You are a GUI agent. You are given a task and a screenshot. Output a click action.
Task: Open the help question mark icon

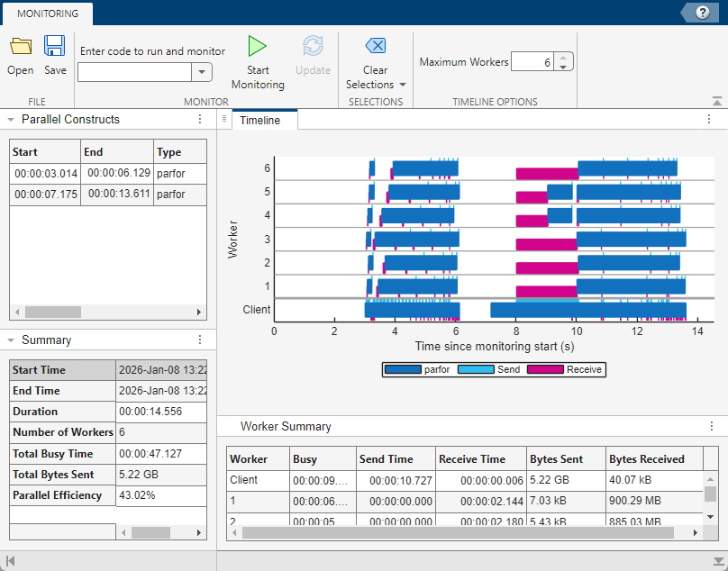703,13
